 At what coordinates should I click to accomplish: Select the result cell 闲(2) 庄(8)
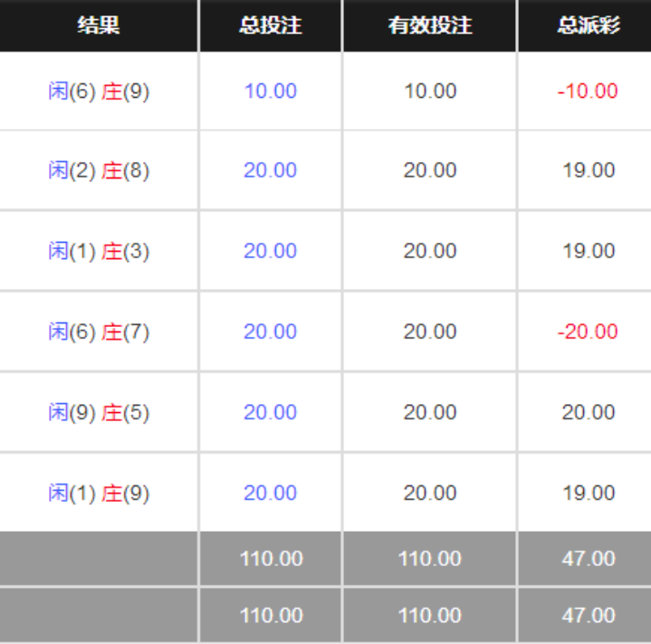(x=99, y=170)
